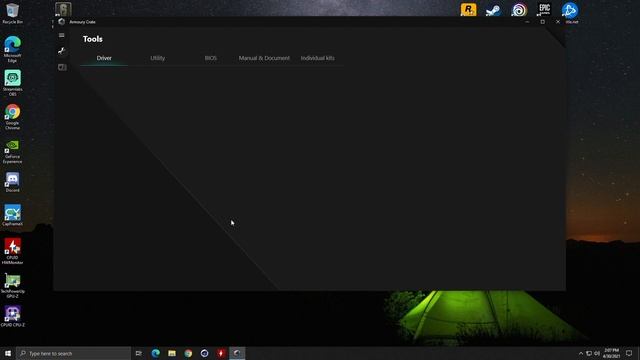640x360 pixels.
Task: Select the Ubisoft Connect desktop shortcut
Action: tap(519, 10)
